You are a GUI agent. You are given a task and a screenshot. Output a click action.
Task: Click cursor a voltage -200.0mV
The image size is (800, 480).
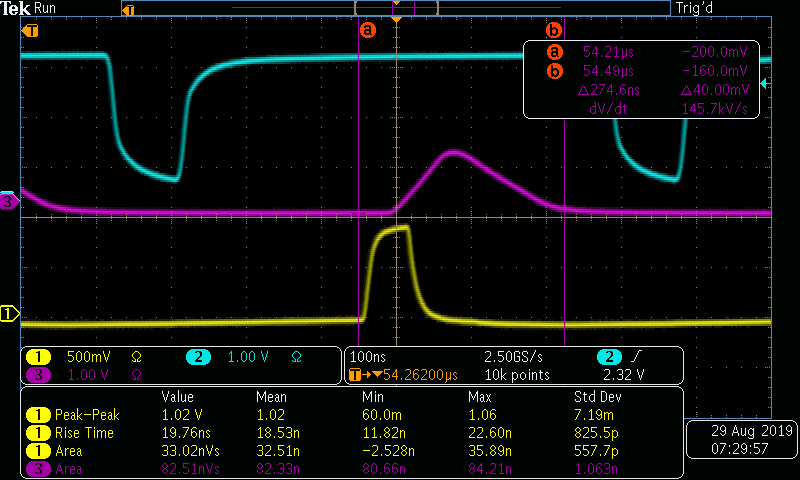[715, 52]
